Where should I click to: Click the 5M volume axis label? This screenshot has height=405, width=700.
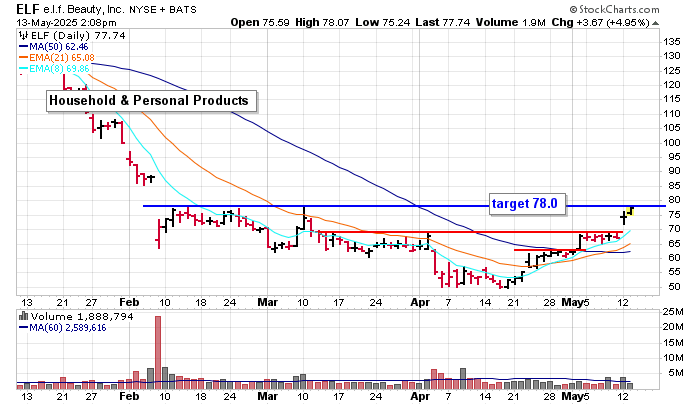pyautogui.click(x=675, y=372)
